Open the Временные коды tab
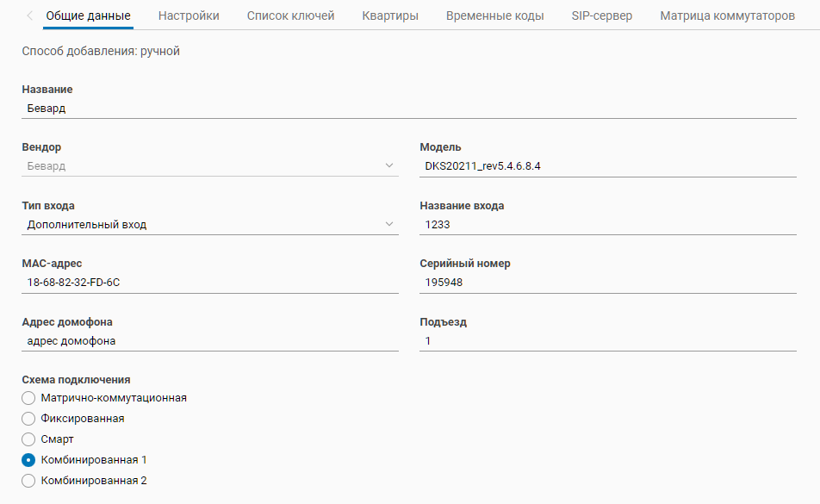 click(x=494, y=16)
